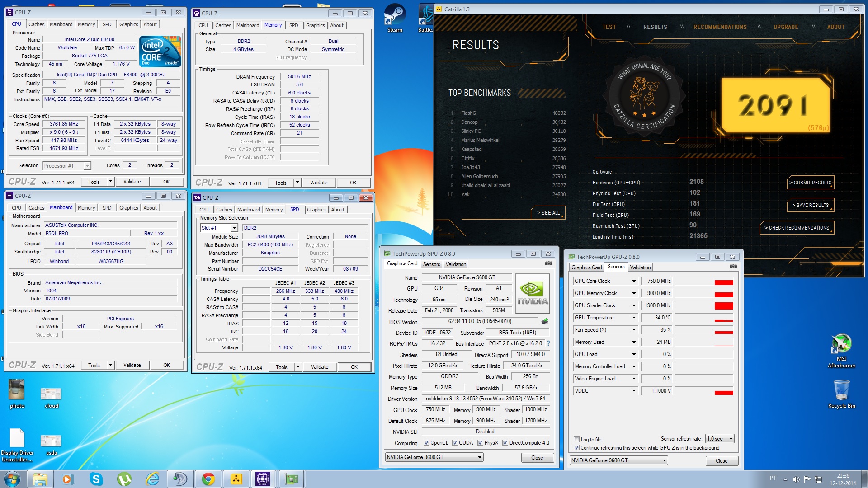Open the Steam desktop shortcut
Viewport: 868px width, 488px height.
pyautogui.click(x=394, y=18)
